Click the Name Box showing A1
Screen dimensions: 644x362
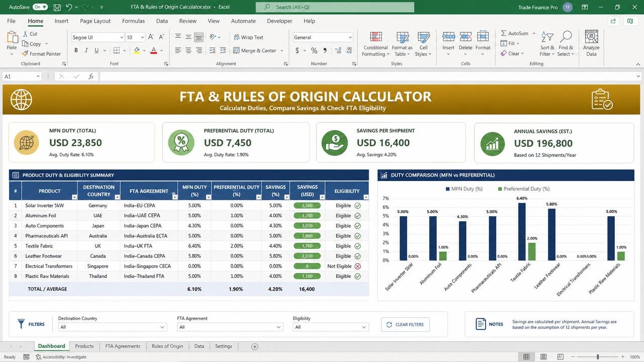pos(22,76)
